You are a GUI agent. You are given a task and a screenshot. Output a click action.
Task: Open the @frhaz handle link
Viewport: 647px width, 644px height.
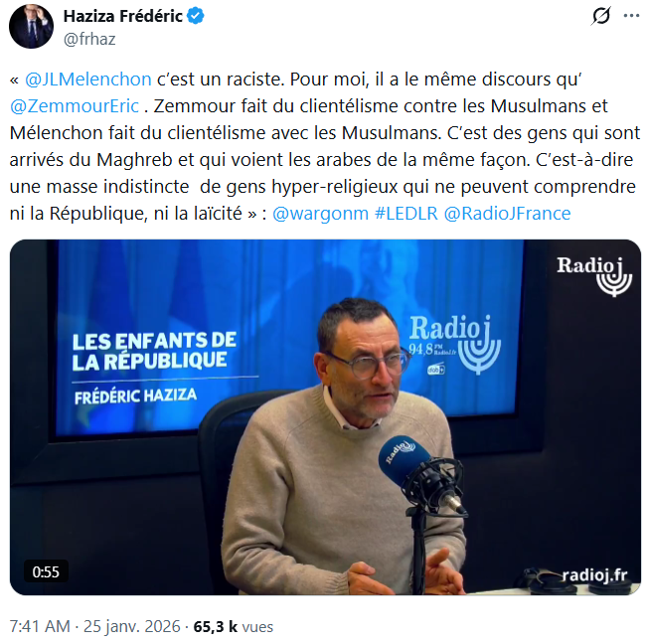coord(89,39)
